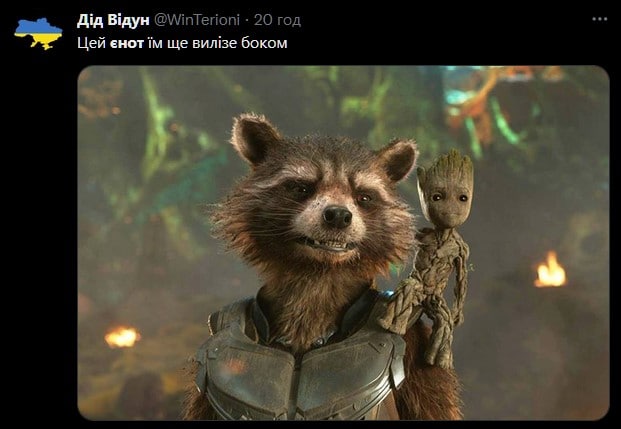621x429 pixels.
Task: Click the Ukraine map profile avatar
Action: [38, 34]
